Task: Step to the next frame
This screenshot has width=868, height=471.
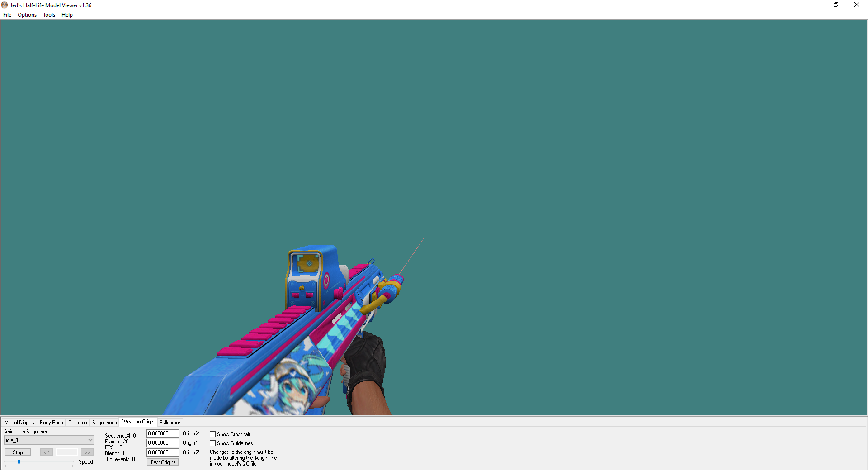Action: click(87, 452)
